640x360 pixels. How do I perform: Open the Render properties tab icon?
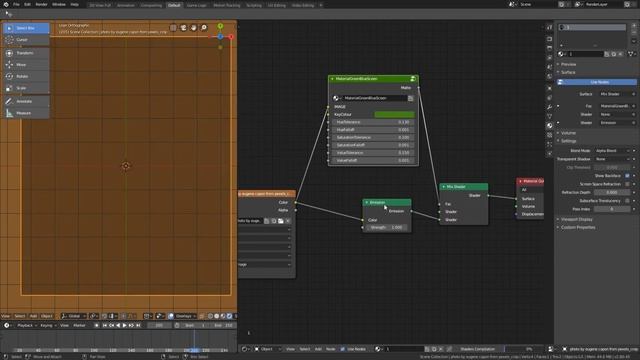point(549,39)
